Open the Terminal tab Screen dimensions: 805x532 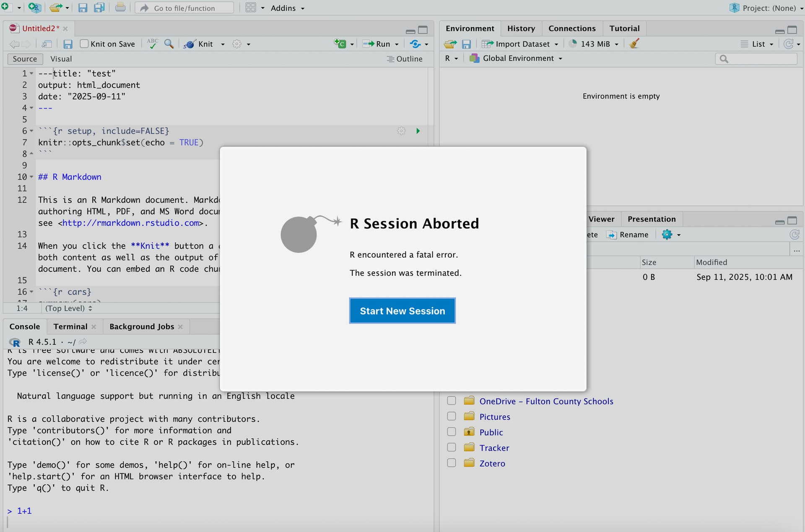[x=70, y=326]
